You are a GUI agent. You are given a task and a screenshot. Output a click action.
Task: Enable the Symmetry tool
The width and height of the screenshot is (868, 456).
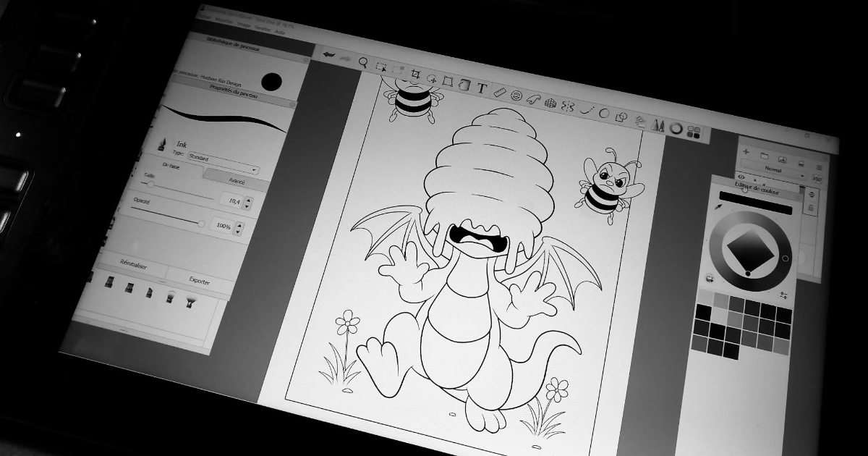567,107
